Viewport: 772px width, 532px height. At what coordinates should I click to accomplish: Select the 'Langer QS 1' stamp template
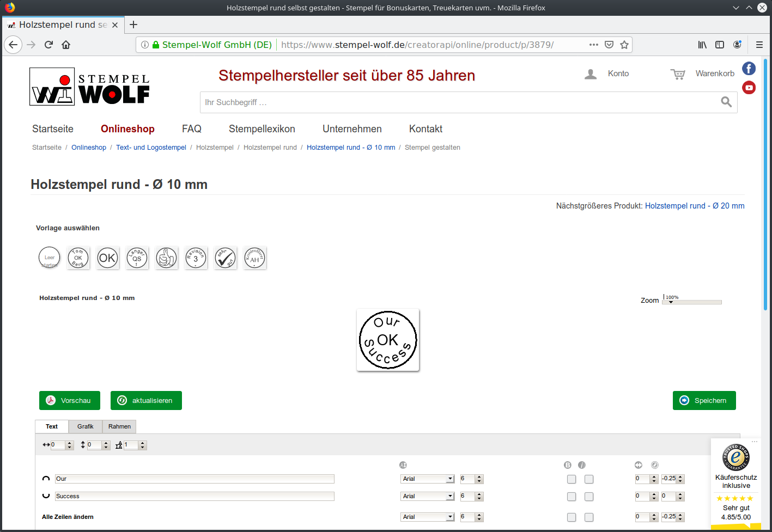click(137, 258)
